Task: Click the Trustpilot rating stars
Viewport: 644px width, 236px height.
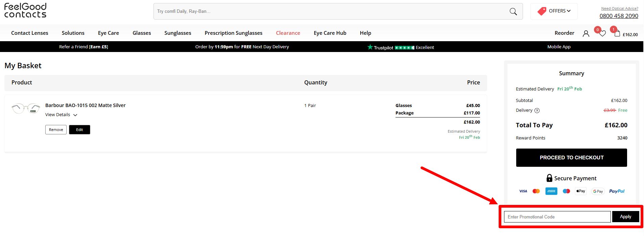Action: (404, 48)
